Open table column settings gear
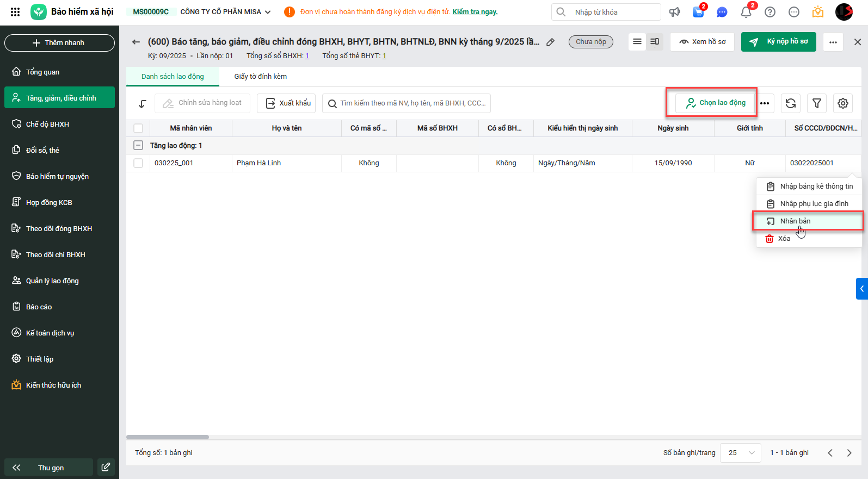 click(x=843, y=103)
